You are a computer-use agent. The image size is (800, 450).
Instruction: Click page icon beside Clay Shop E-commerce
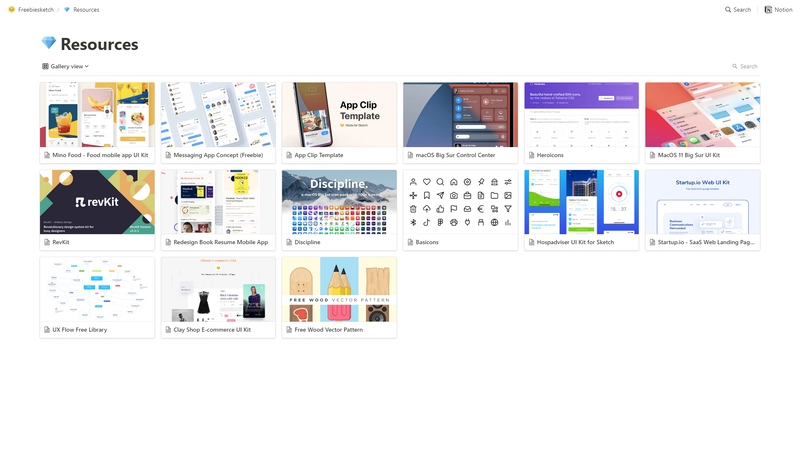(168, 330)
